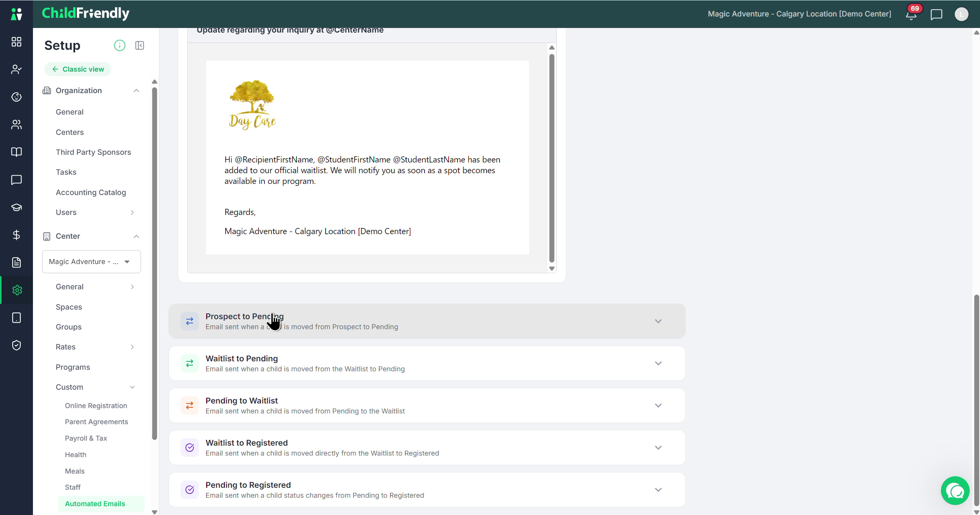Open the billing dollar icon in left rail
980x515 pixels.
point(16,235)
